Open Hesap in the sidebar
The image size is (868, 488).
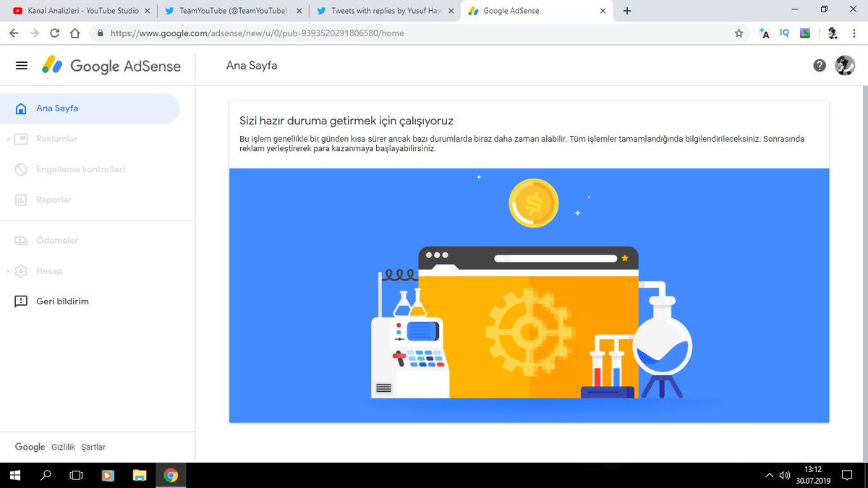coord(90,271)
